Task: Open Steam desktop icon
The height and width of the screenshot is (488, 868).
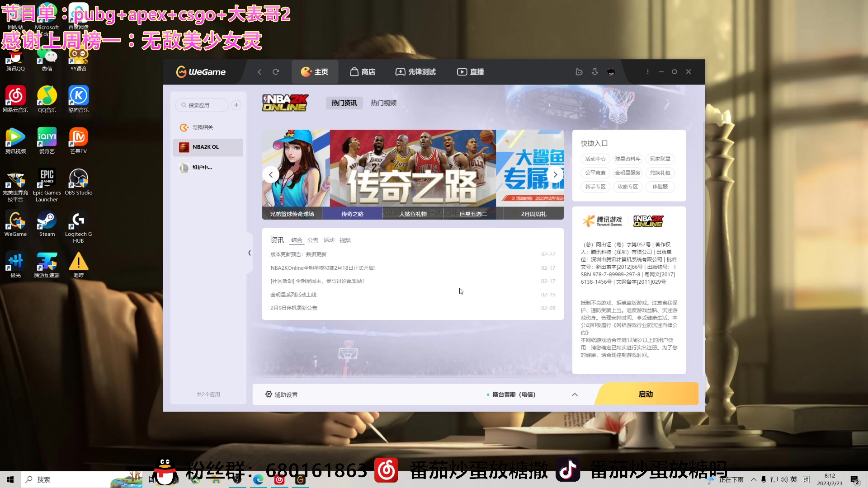Action: (47, 223)
